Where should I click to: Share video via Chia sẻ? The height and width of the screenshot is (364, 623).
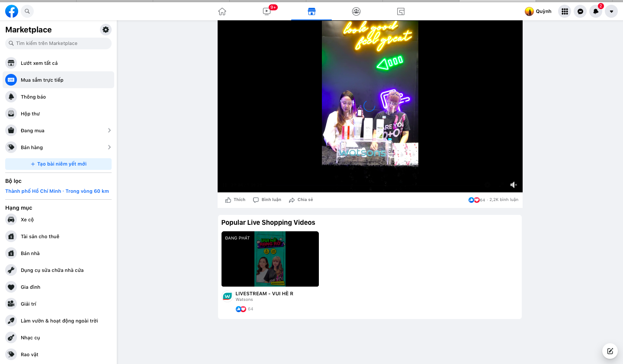301,200
